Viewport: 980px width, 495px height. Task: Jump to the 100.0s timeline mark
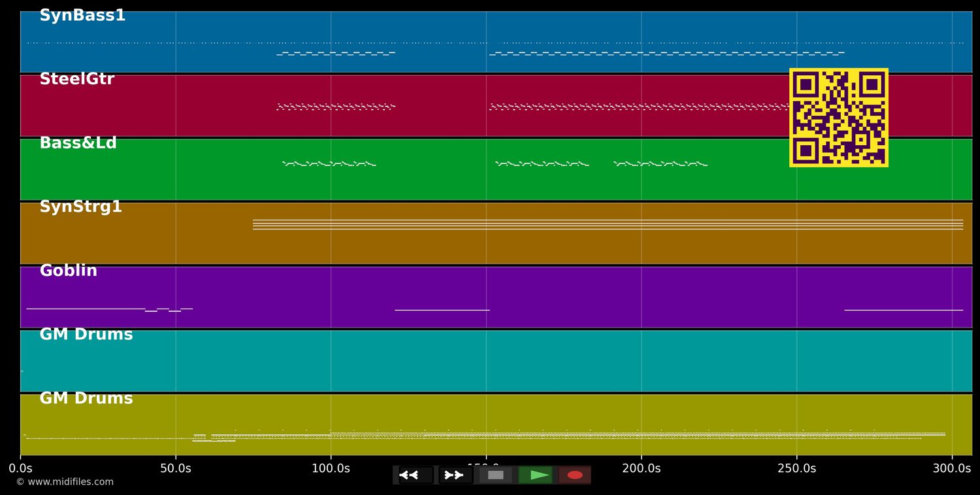(x=331, y=468)
